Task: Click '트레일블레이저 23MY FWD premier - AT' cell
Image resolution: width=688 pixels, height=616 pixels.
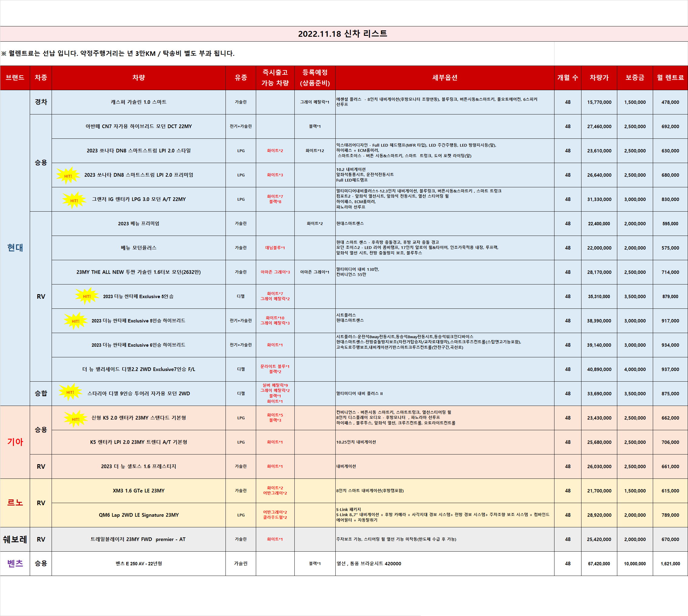Action: (139, 539)
